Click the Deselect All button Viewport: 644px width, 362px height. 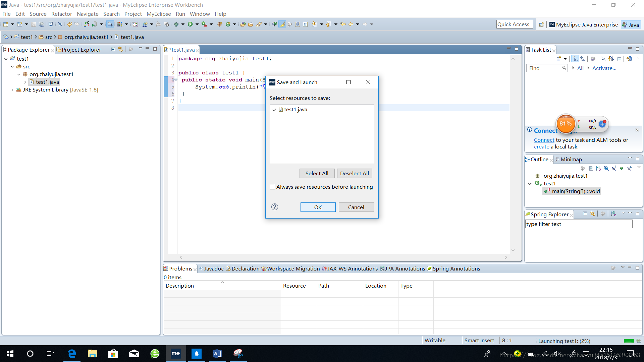click(x=354, y=173)
